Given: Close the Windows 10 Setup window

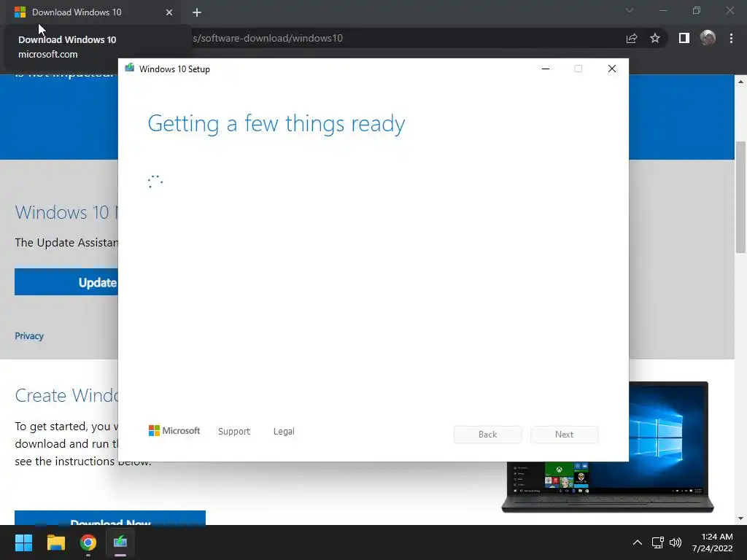Looking at the screenshot, I should [x=612, y=69].
